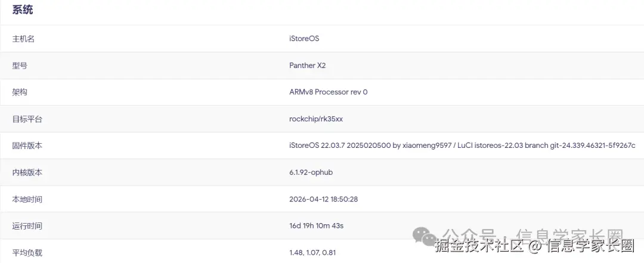Select the 平均负载 label
This screenshot has width=644, height=263.
click(x=27, y=253)
